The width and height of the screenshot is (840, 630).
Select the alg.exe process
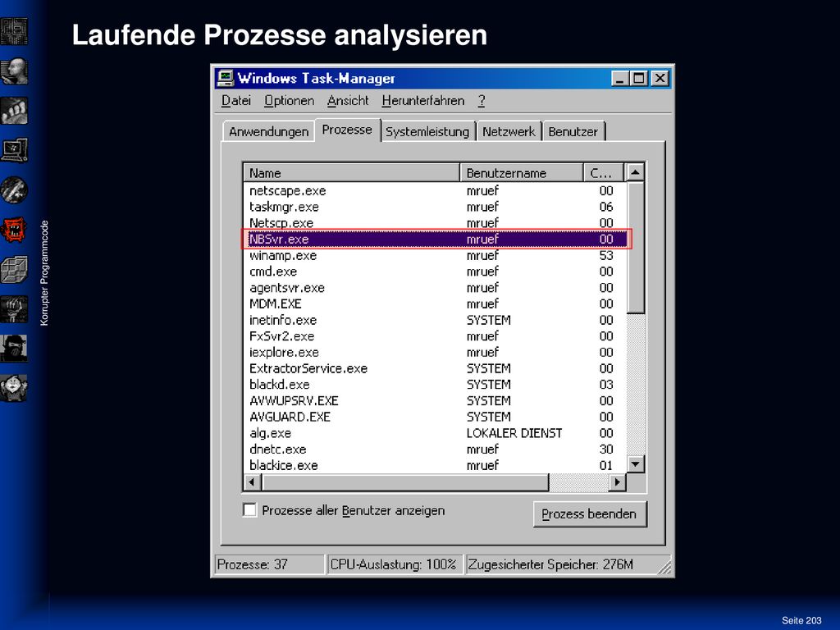coord(435,433)
